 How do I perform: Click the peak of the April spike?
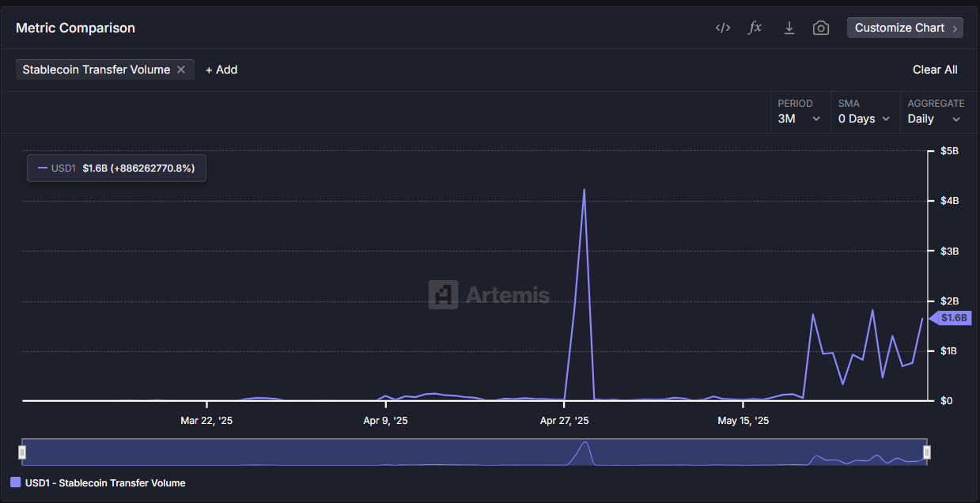click(584, 190)
